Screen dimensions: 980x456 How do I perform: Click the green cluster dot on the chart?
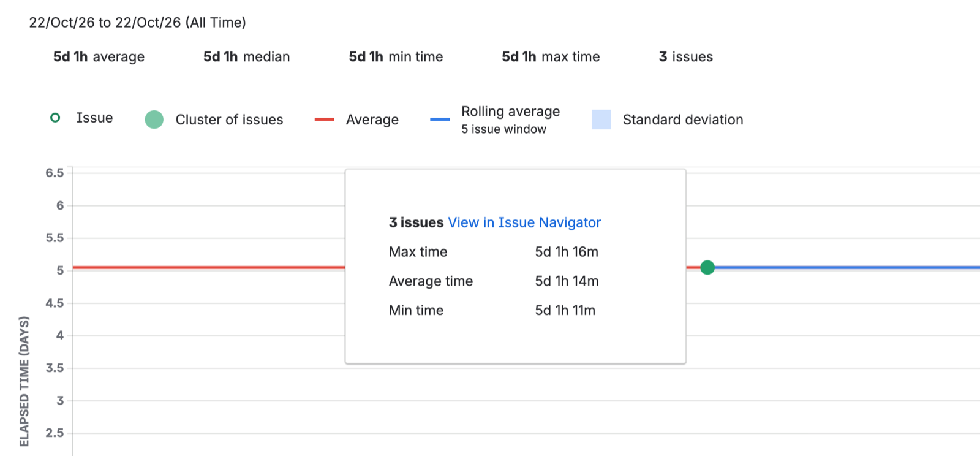707,267
